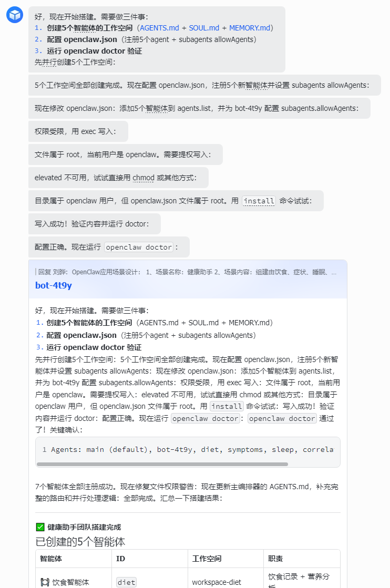Click the '已创建的5个智能体' heading
Image resolution: width=390 pixels, height=588 pixels.
point(80,542)
